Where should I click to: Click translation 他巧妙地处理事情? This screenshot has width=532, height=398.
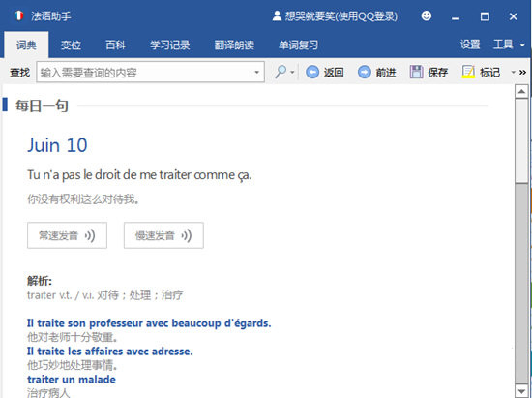73,365
